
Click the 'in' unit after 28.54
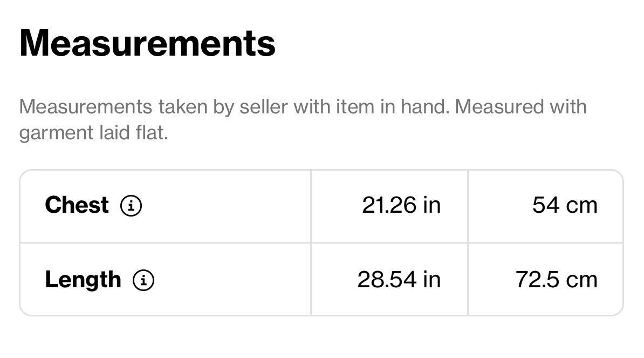pos(431,280)
